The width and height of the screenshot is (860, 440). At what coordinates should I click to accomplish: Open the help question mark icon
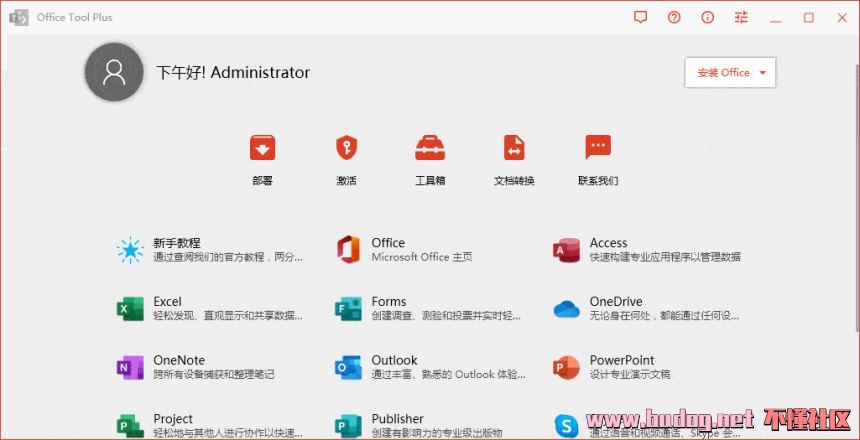tap(674, 18)
